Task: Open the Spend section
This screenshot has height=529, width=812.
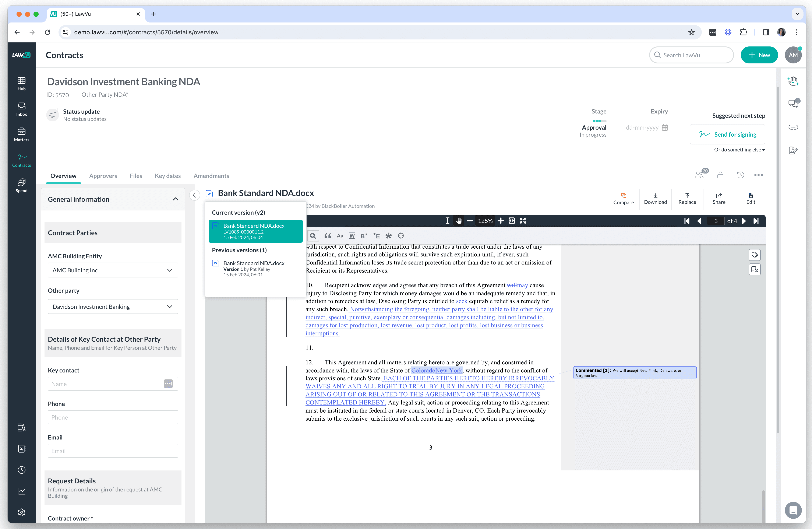Action: (x=21, y=186)
